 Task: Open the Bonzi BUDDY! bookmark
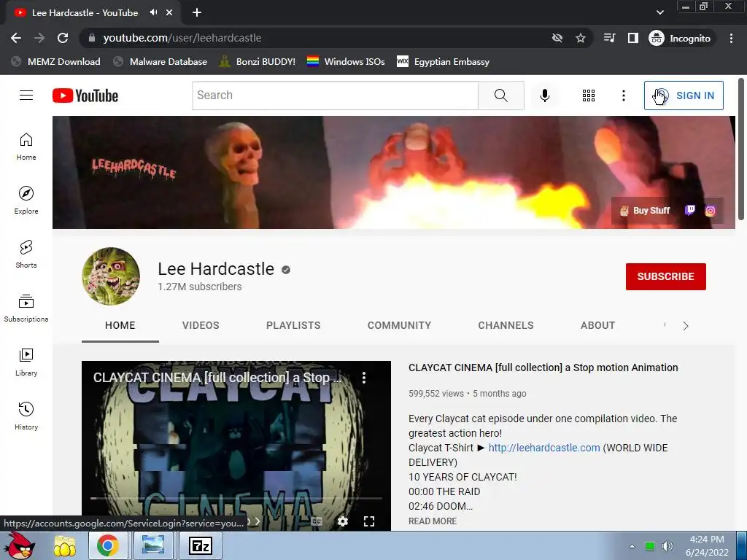coord(258,61)
